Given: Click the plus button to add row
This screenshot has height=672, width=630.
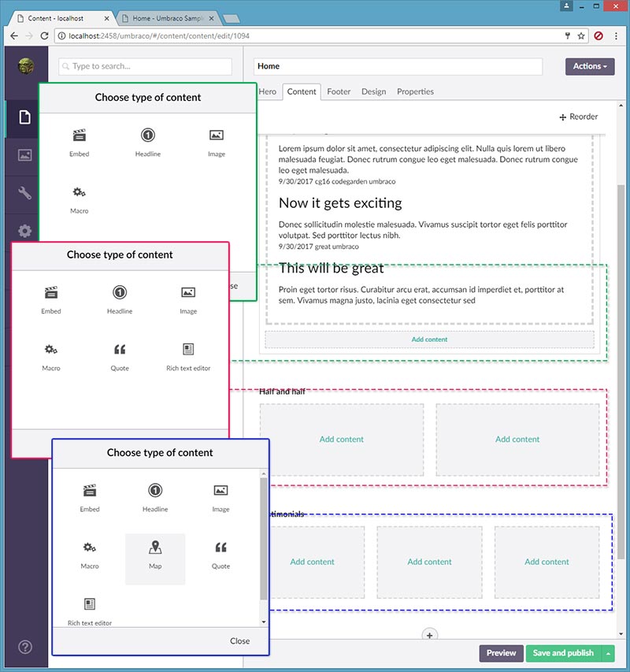Looking at the screenshot, I should pos(429,635).
